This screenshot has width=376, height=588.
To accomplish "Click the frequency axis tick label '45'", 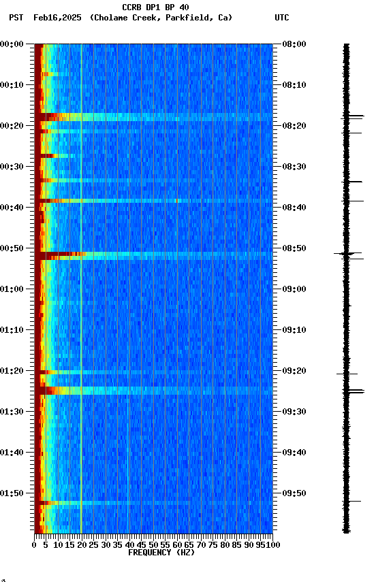I will coord(142,546).
